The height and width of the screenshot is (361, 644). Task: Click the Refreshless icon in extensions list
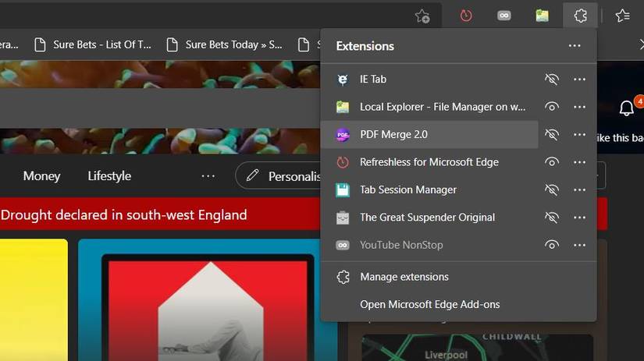[343, 162]
